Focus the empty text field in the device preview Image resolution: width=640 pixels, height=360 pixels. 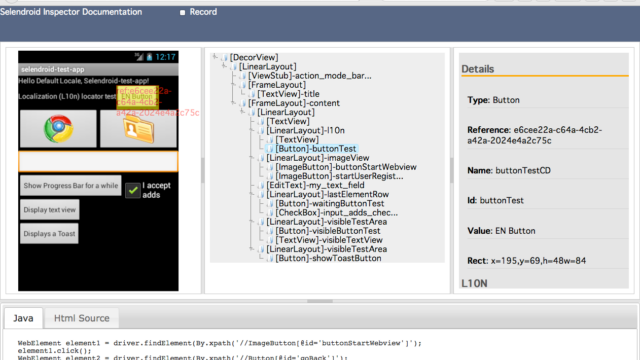(x=98, y=162)
